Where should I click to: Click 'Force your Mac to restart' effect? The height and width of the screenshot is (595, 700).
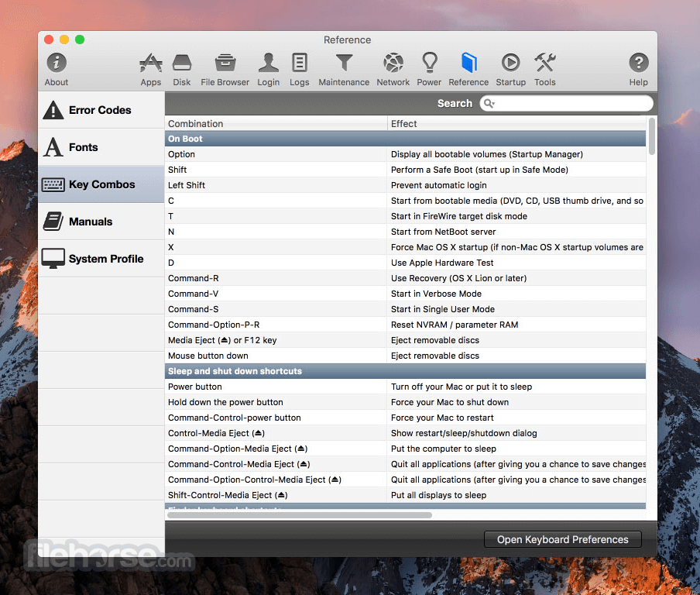(x=442, y=418)
